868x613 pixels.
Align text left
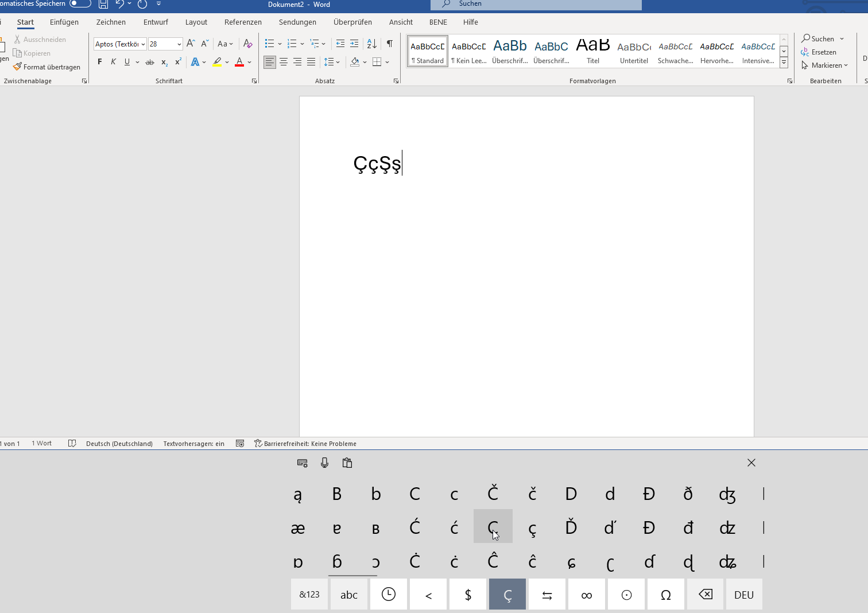click(x=269, y=62)
